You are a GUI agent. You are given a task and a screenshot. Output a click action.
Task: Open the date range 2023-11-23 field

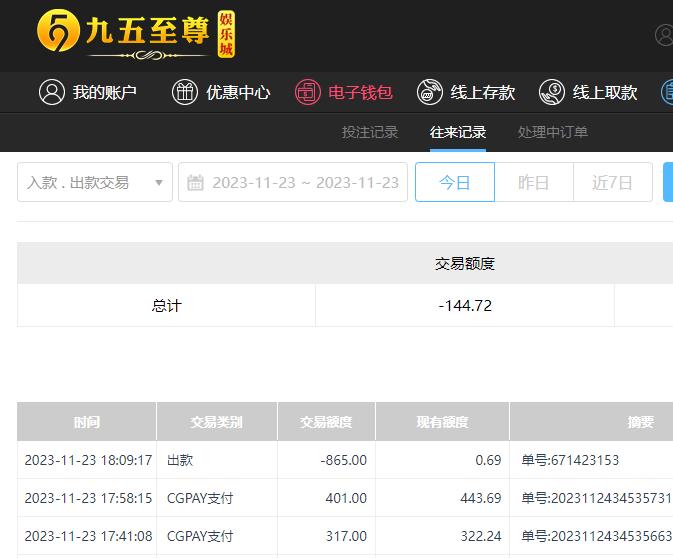click(293, 182)
